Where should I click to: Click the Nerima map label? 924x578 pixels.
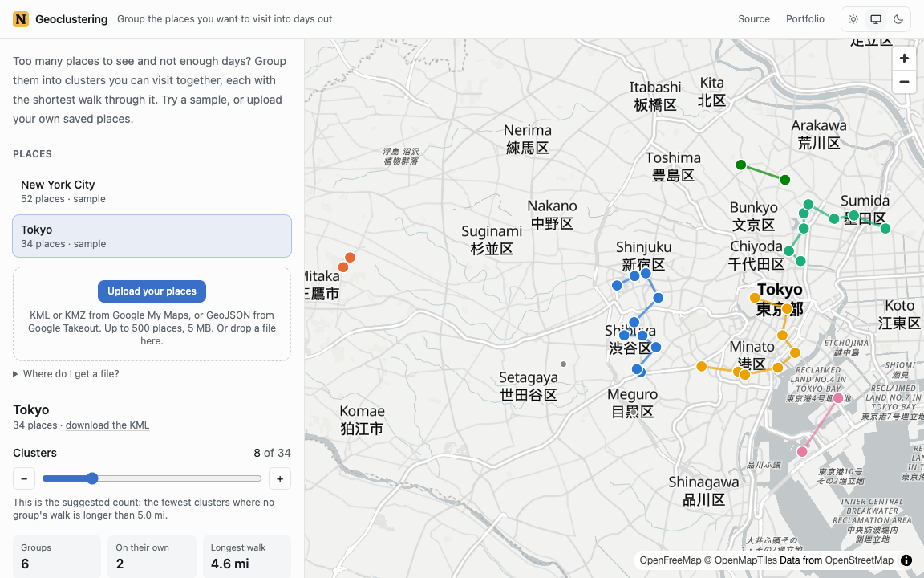528,139
